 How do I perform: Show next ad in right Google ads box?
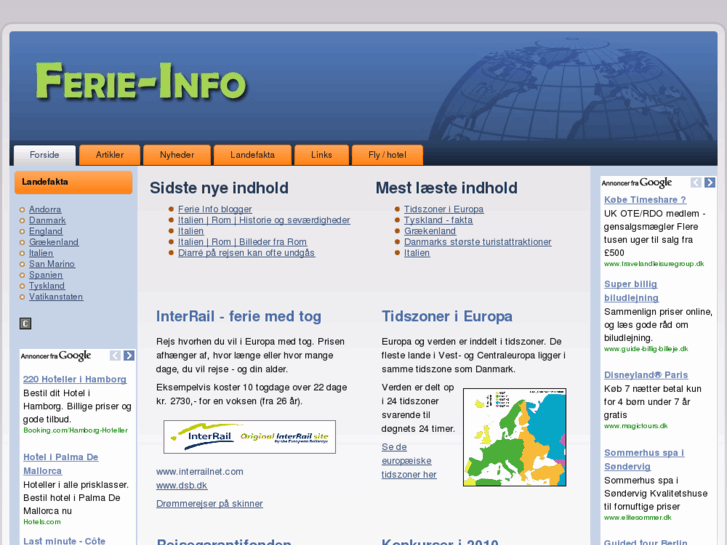pyautogui.click(x=710, y=183)
